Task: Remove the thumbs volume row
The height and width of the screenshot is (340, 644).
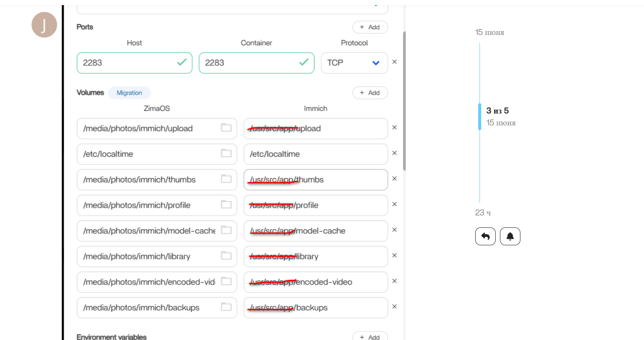Action: (x=394, y=179)
